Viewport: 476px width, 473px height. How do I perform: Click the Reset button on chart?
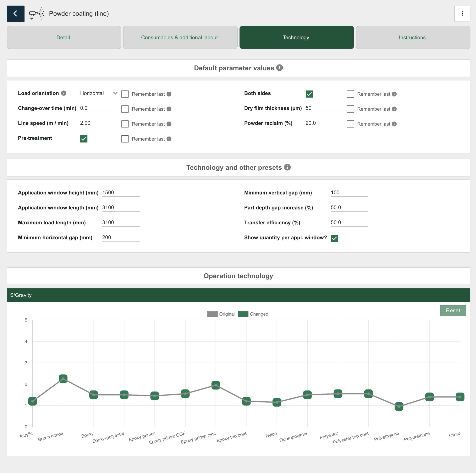tap(453, 310)
